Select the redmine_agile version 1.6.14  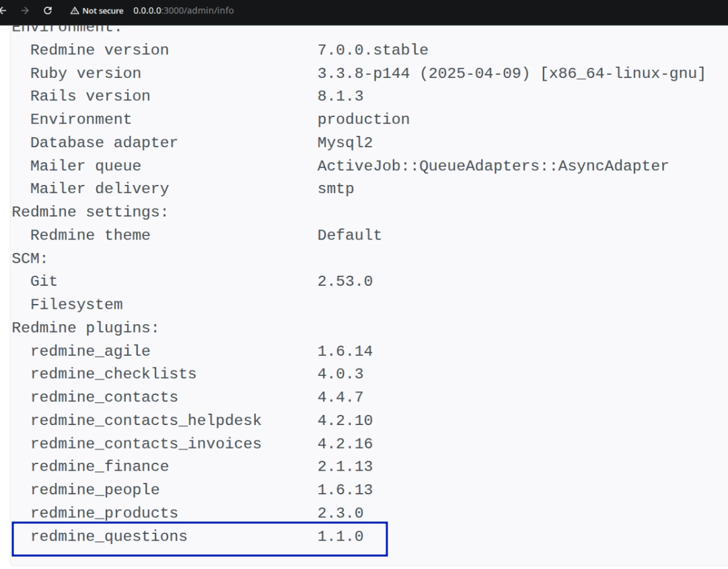click(345, 351)
